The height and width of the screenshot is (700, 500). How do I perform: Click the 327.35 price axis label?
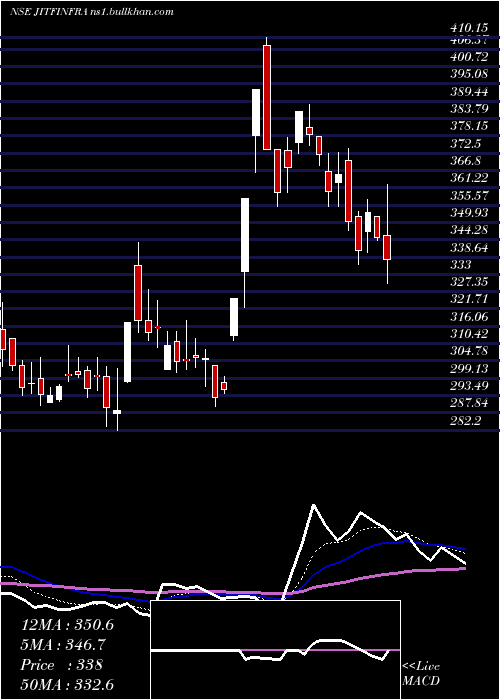click(x=469, y=282)
